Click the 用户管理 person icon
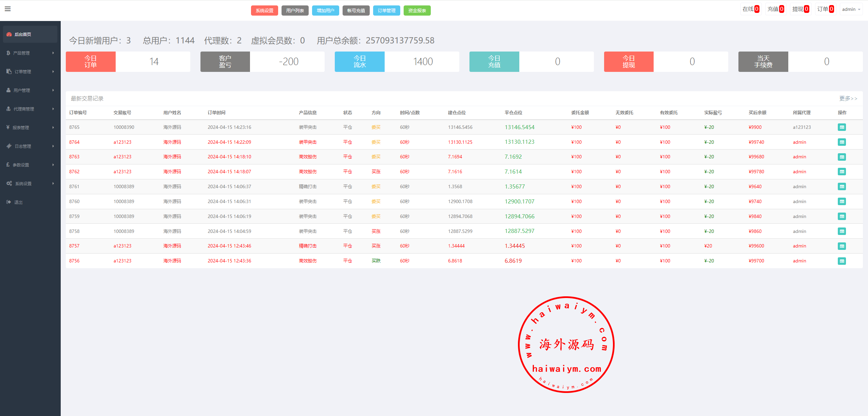The width and height of the screenshot is (868, 416). click(x=8, y=90)
